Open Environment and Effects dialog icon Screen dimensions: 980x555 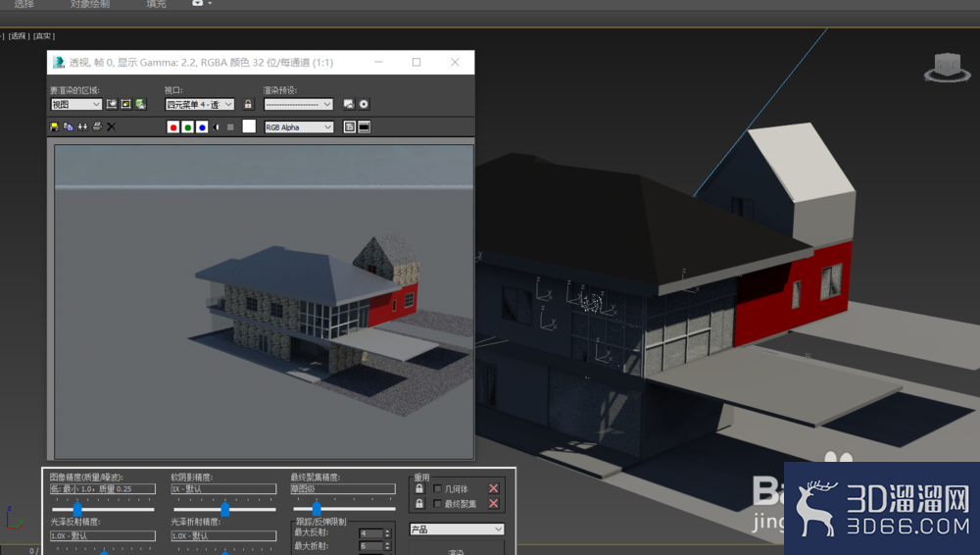(x=364, y=104)
